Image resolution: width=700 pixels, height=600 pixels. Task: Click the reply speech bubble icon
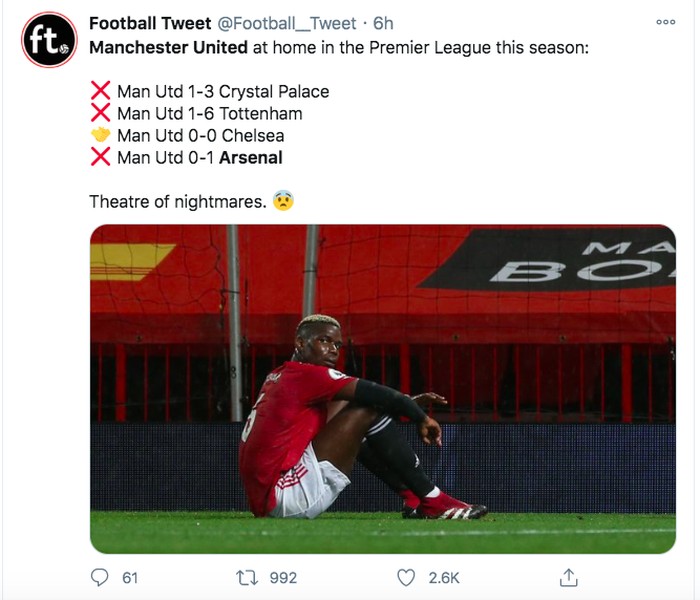coord(99,577)
